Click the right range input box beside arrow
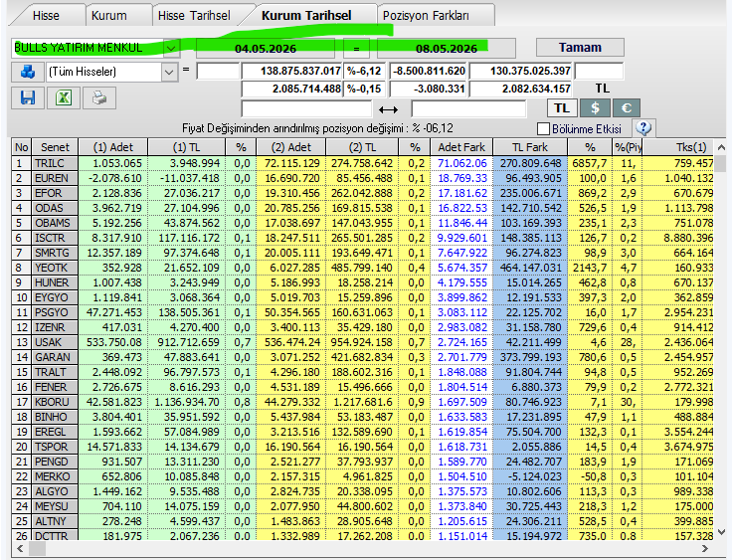The width and height of the screenshot is (732, 560). 468,108
